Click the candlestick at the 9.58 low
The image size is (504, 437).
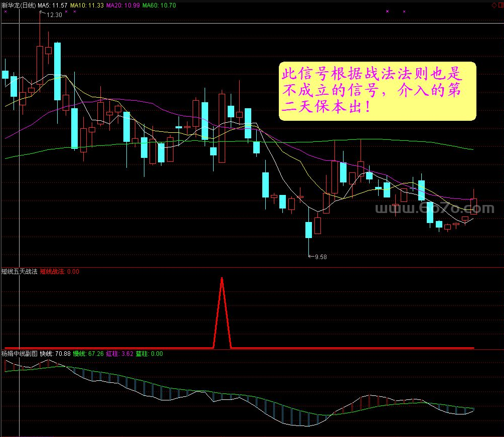coord(308,230)
